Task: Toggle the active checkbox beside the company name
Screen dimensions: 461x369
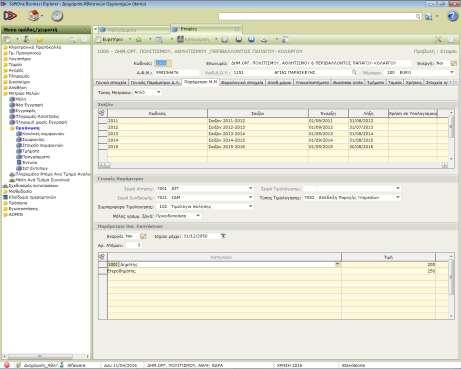Action: pos(453,63)
